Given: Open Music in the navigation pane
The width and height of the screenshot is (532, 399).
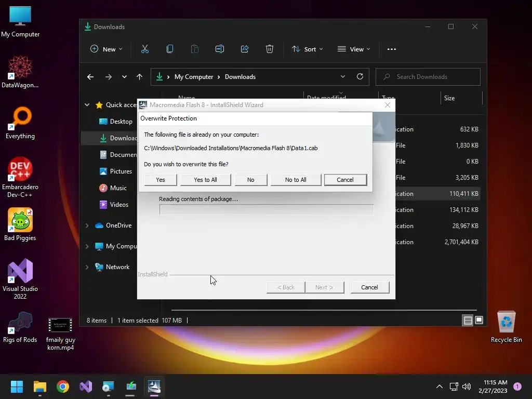Looking at the screenshot, I should click(x=113, y=188).
